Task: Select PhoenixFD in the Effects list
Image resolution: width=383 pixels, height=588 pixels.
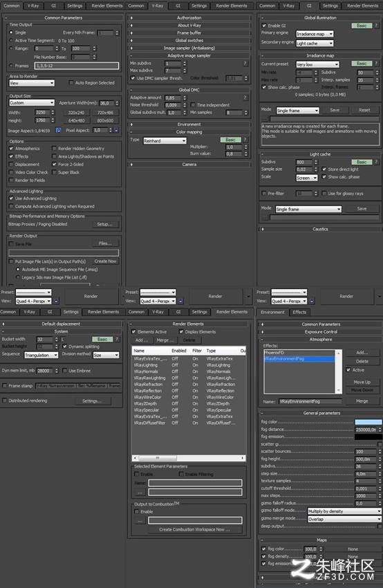Action: (x=299, y=353)
